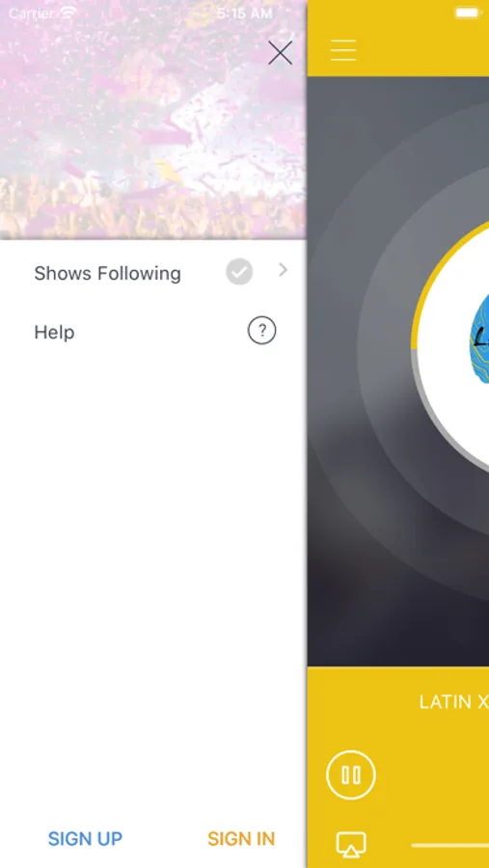Tap the clock in the status bar
The image size is (489, 868).
[x=244, y=14]
